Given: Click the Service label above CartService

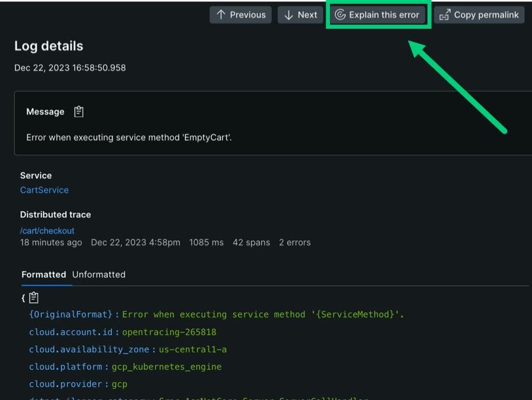Looking at the screenshot, I should (36, 176).
